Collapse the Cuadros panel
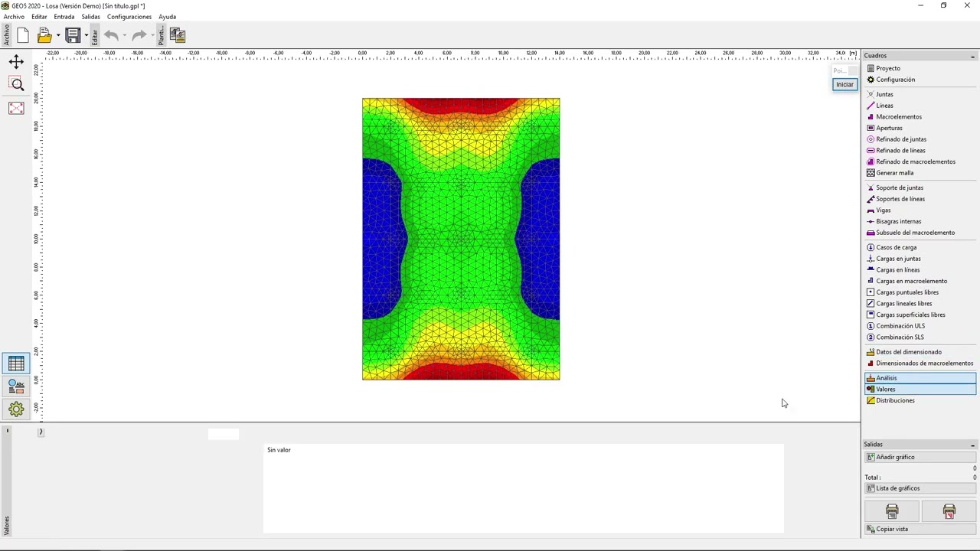Viewport: 980px width, 551px height. [x=972, y=56]
